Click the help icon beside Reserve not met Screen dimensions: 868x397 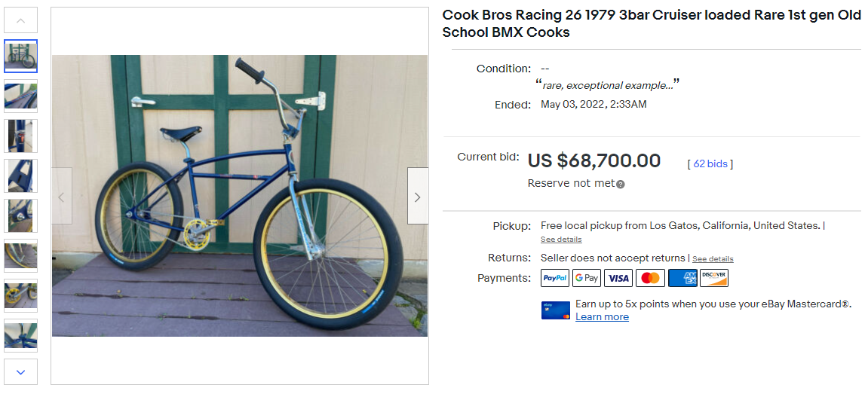coord(621,184)
